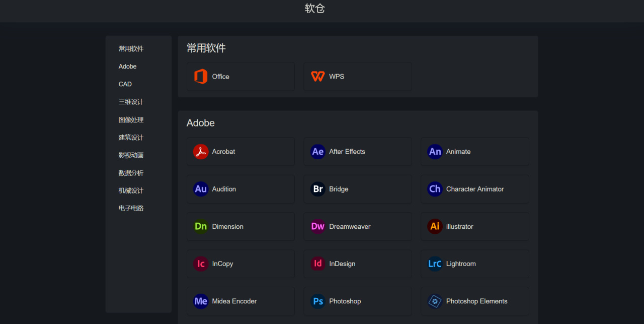Click the After Effects Ae icon
The width and height of the screenshot is (644, 324).
318,152
